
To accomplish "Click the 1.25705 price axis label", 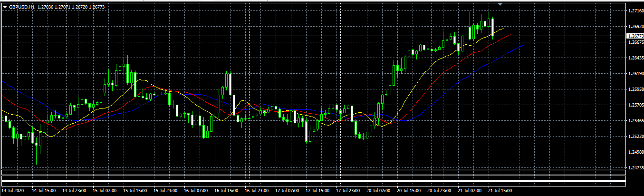I will pyautogui.click(x=635, y=105).
